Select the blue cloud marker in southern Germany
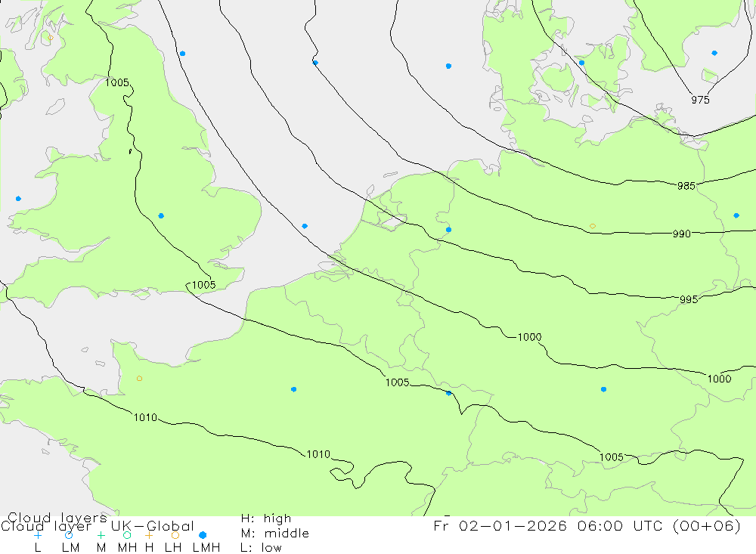The image size is (756, 554). point(603,389)
